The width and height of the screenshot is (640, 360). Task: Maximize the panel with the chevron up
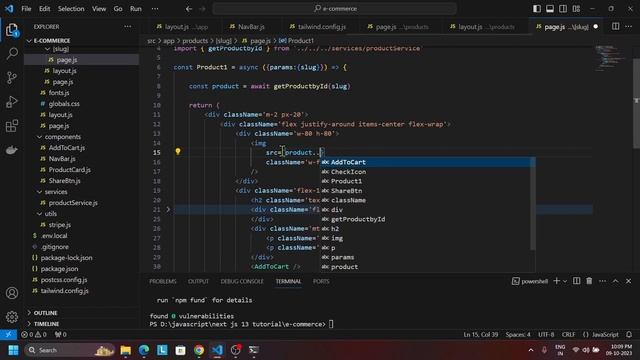point(616,281)
